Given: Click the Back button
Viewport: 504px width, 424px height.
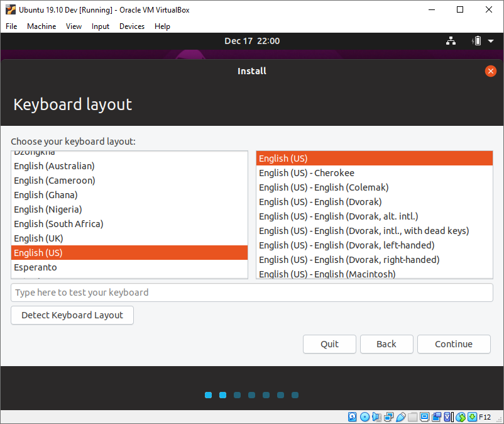Looking at the screenshot, I should pos(386,344).
